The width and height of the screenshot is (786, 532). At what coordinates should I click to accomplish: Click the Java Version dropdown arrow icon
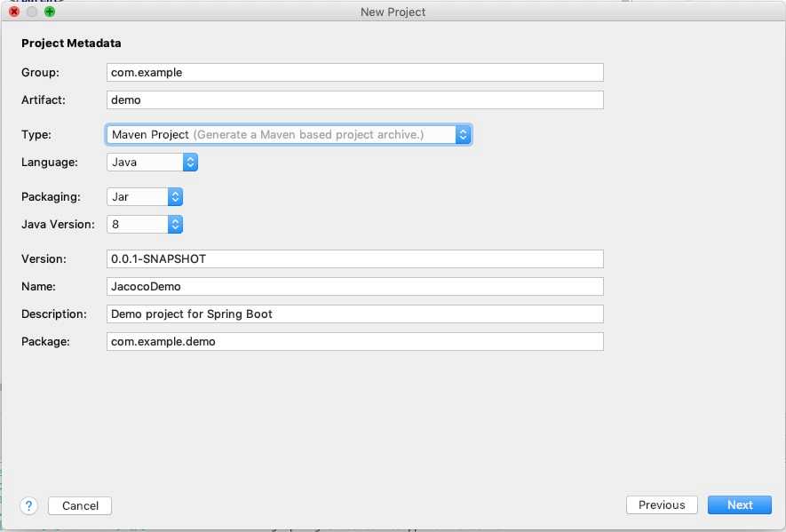pos(175,224)
